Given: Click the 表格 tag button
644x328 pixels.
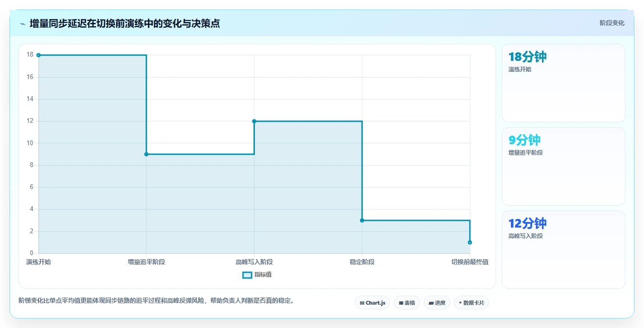Looking at the screenshot, I should coord(407,303).
